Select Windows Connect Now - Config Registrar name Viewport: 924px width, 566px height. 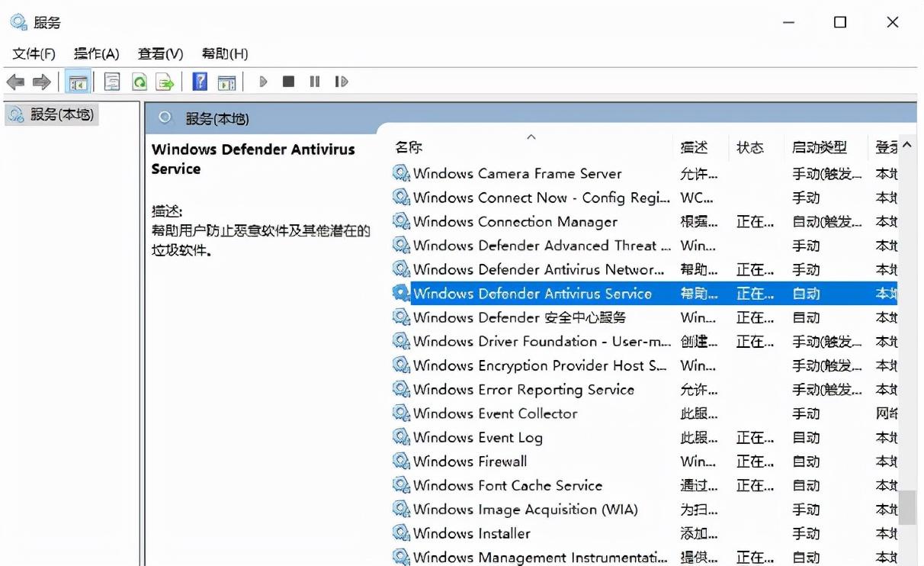541,198
